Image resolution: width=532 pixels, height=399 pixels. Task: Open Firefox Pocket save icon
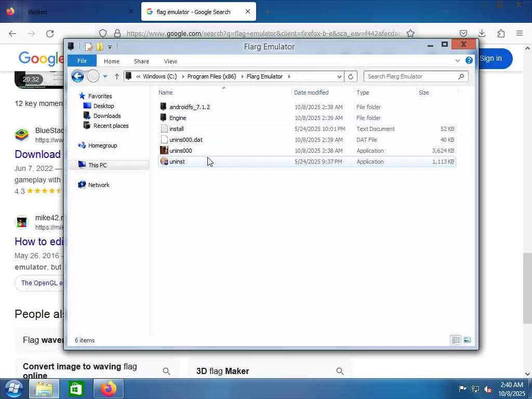coord(463,33)
